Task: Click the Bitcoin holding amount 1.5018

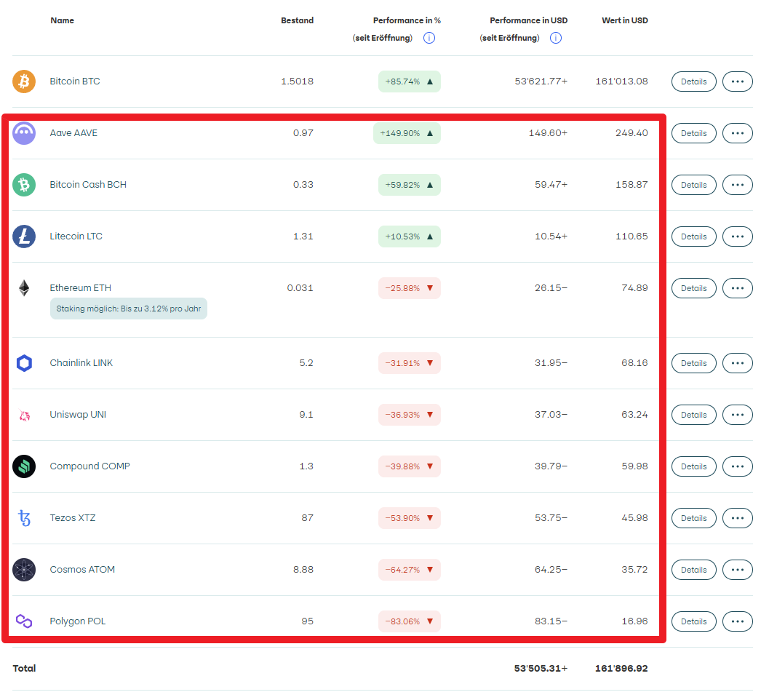Action: (298, 81)
